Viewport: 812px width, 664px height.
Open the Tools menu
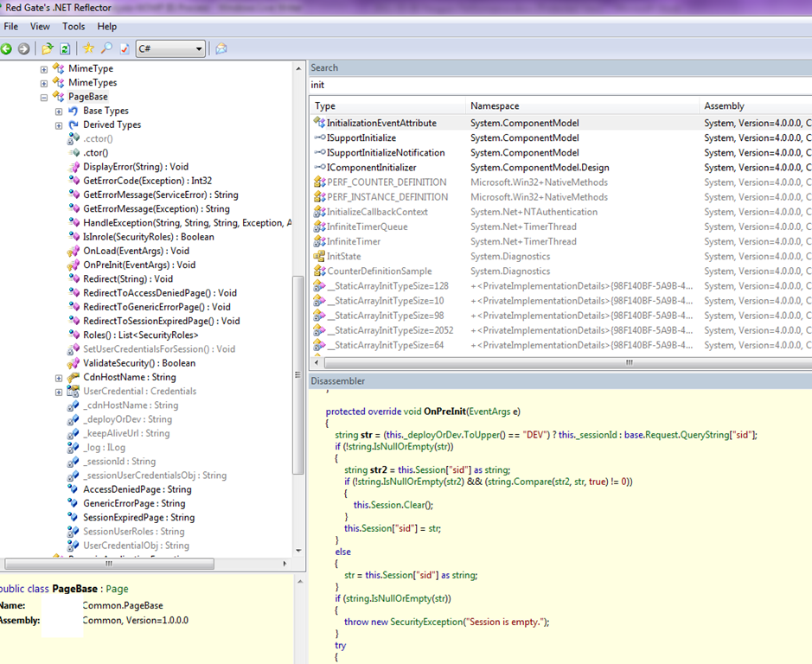[x=74, y=27]
